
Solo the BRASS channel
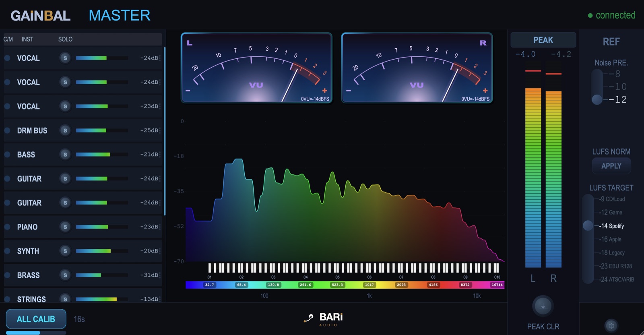65,275
